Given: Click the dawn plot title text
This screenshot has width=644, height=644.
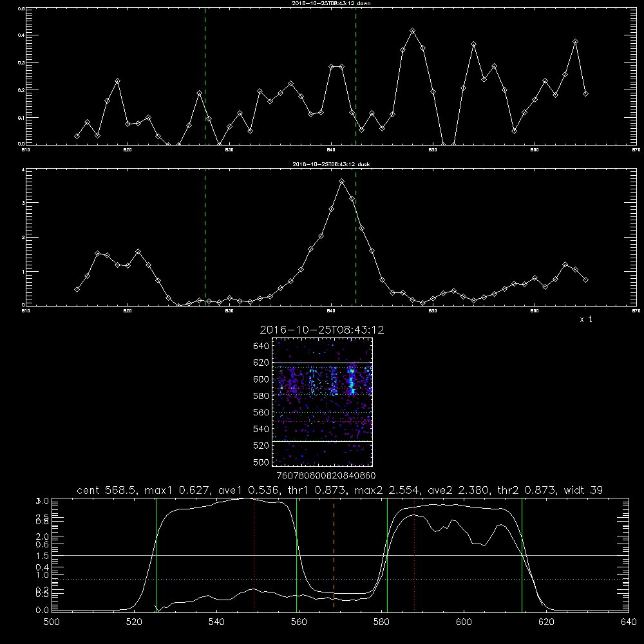Looking at the screenshot, I should (331, 3).
